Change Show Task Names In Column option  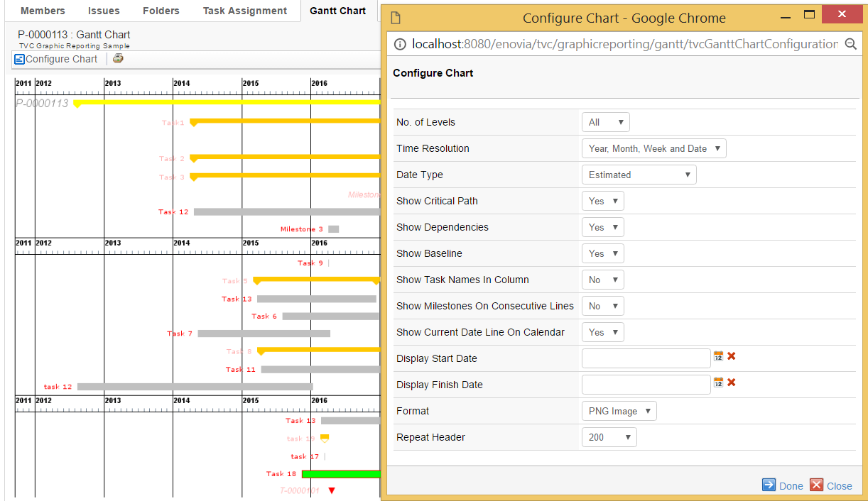602,280
